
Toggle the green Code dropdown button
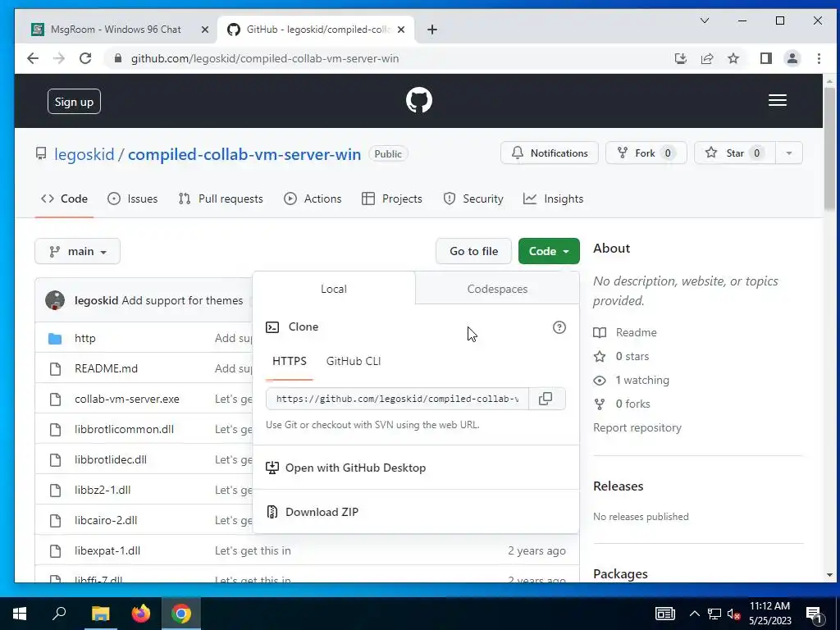tap(549, 251)
